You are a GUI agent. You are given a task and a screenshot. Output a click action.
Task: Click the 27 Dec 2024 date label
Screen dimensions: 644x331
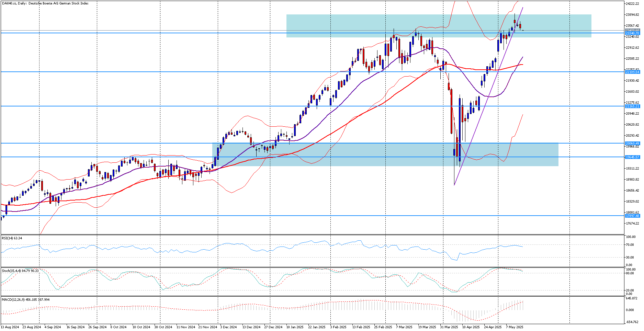(x=273, y=327)
